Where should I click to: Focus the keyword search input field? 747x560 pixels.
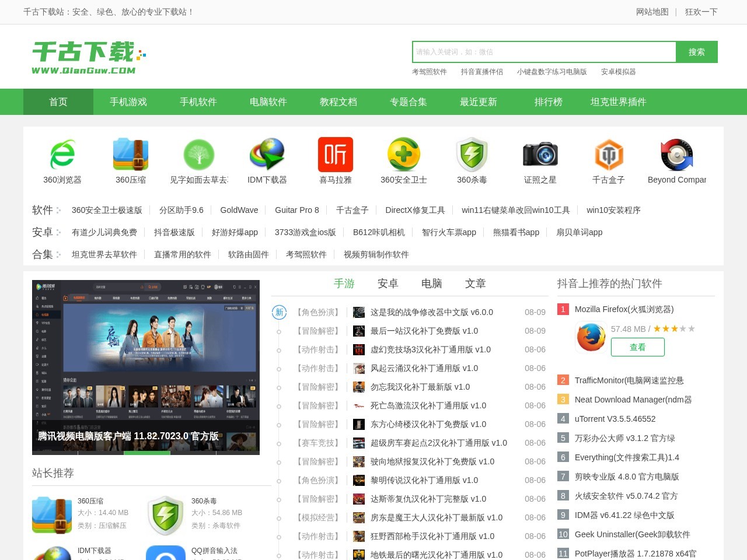544,52
